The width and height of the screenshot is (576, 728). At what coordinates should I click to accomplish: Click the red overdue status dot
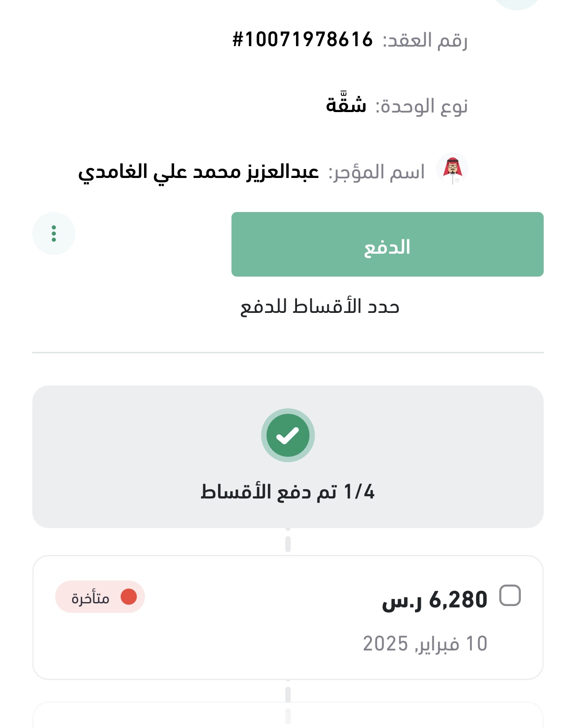pyautogui.click(x=129, y=597)
